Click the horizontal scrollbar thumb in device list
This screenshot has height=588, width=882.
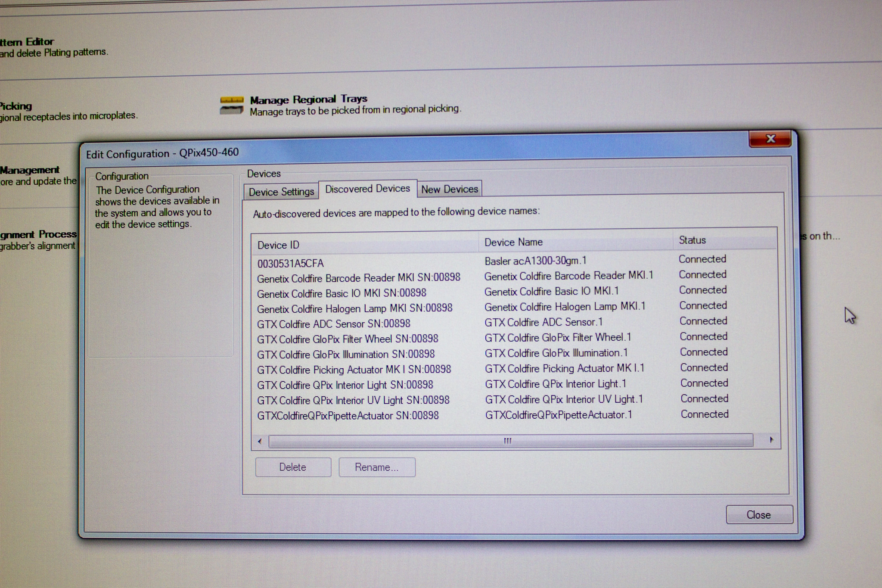(x=511, y=441)
